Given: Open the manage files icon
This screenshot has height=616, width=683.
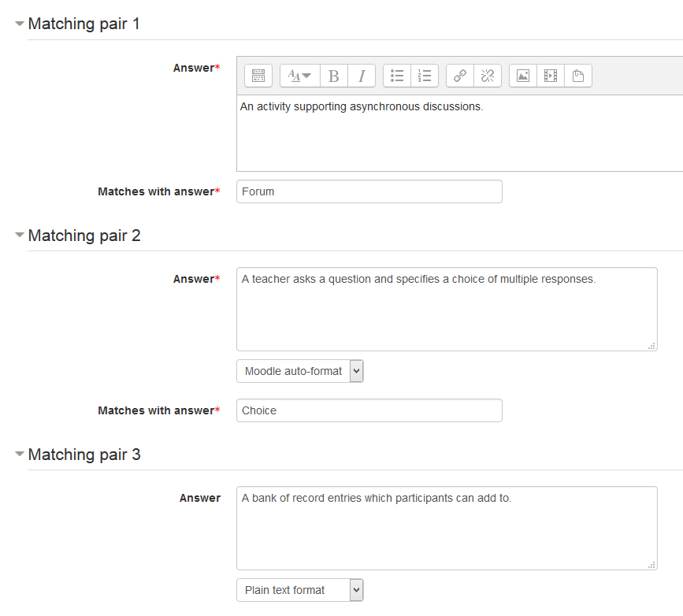Looking at the screenshot, I should pos(578,76).
